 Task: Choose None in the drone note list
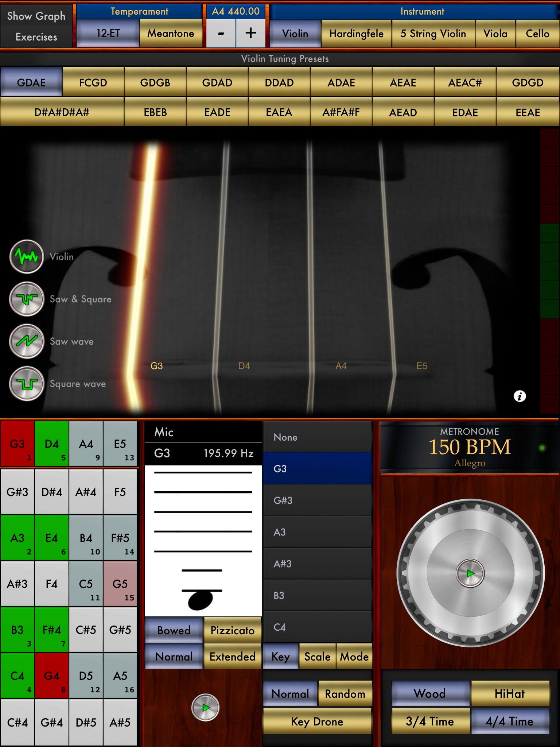point(317,437)
